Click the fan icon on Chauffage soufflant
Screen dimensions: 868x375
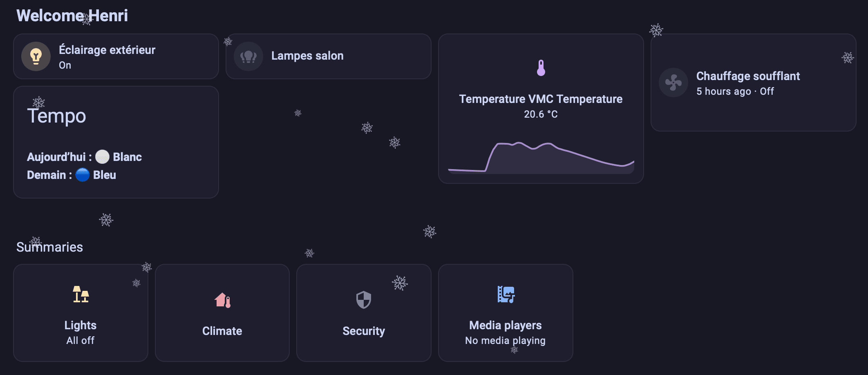click(673, 83)
